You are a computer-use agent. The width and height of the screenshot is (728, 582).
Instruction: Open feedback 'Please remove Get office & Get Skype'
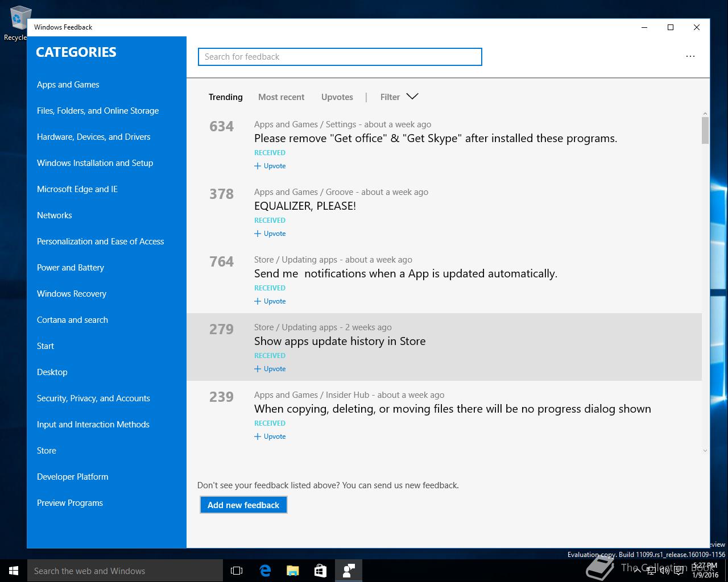(436, 138)
